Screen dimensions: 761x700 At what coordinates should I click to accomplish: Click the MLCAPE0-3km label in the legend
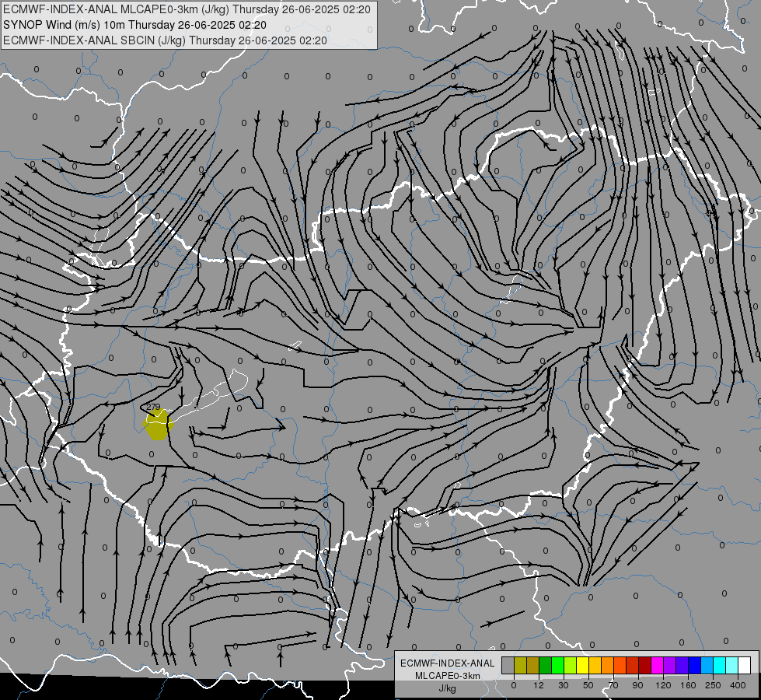[447, 676]
